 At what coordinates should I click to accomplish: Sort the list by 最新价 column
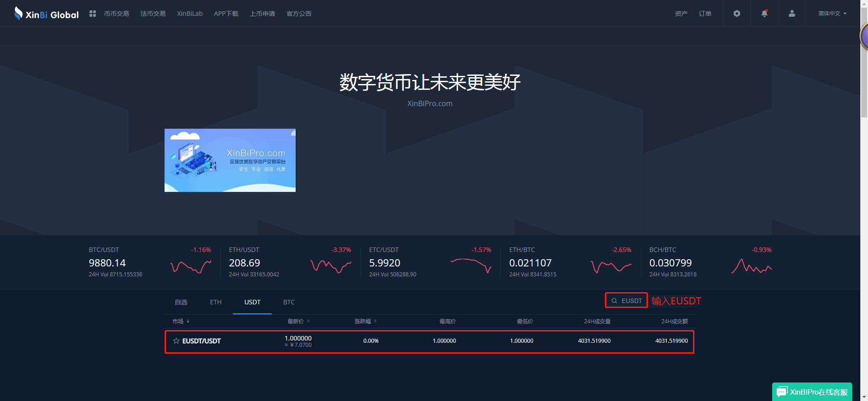(299, 322)
